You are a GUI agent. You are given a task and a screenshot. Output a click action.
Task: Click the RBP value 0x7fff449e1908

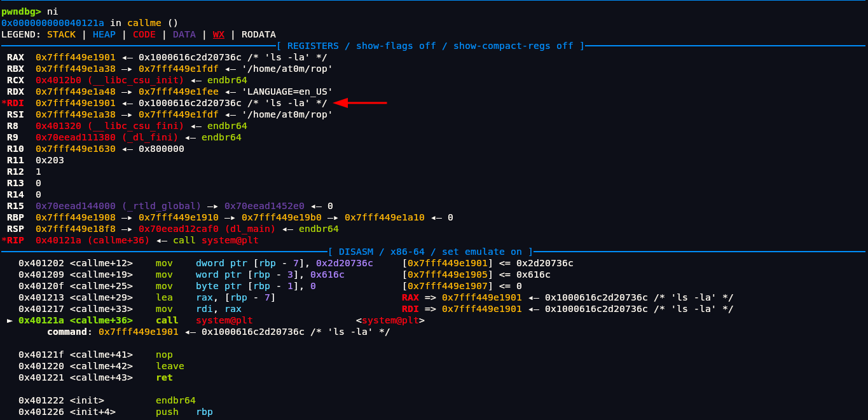tap(76, 217)
